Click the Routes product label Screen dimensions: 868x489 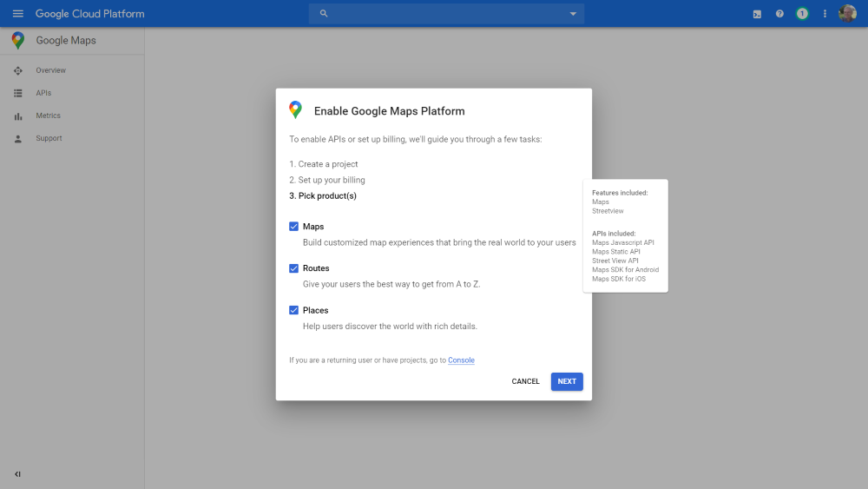(x=316, y=268)
